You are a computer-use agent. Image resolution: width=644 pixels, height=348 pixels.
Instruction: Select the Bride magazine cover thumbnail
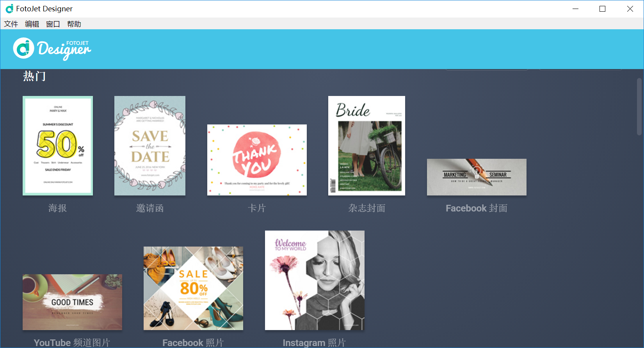pyautogui.click(x=366, y=146)
